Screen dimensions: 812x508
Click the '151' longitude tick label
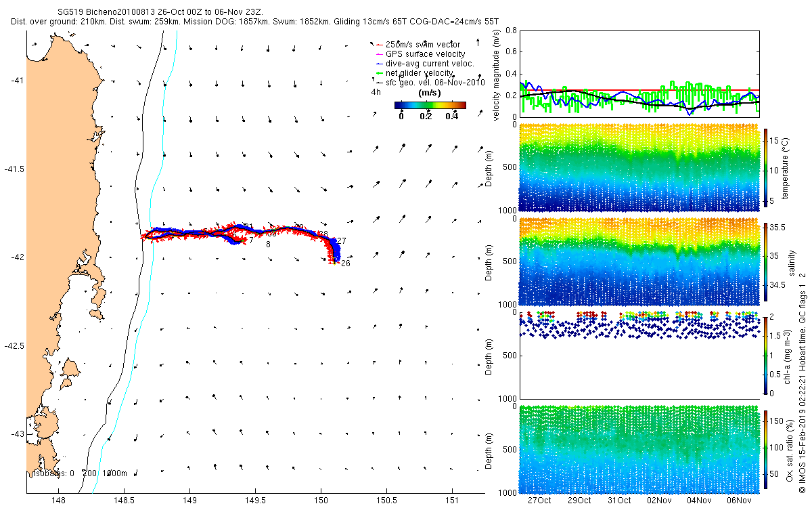452,501
